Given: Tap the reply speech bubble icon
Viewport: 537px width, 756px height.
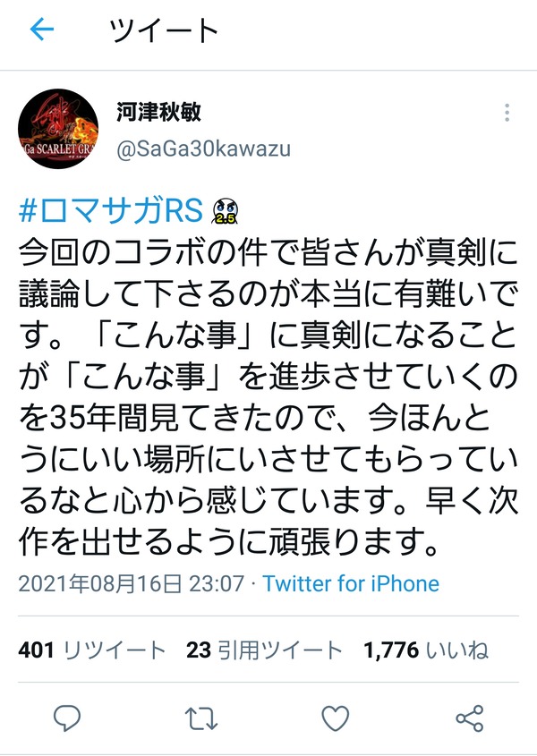Looking at the screenshot, I should [x=67, y=718].
